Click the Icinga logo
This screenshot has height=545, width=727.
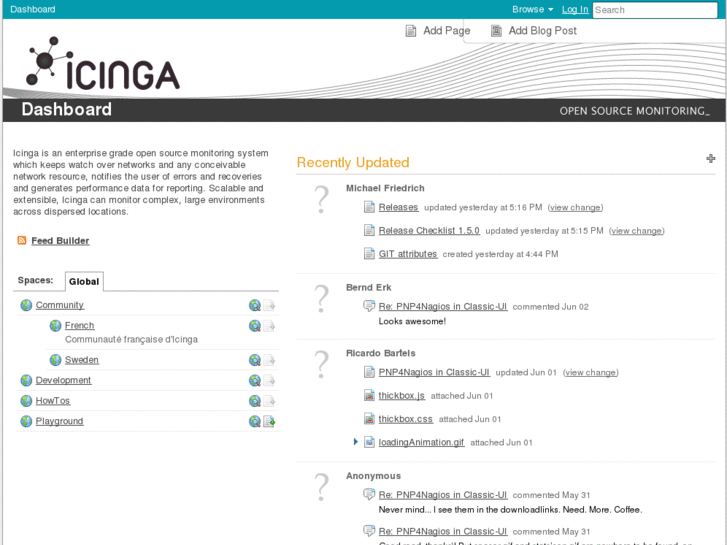[x=103, y=64]
